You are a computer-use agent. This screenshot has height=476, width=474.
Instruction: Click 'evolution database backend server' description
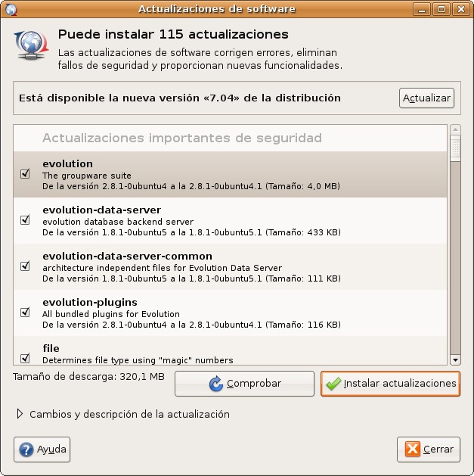118,222
